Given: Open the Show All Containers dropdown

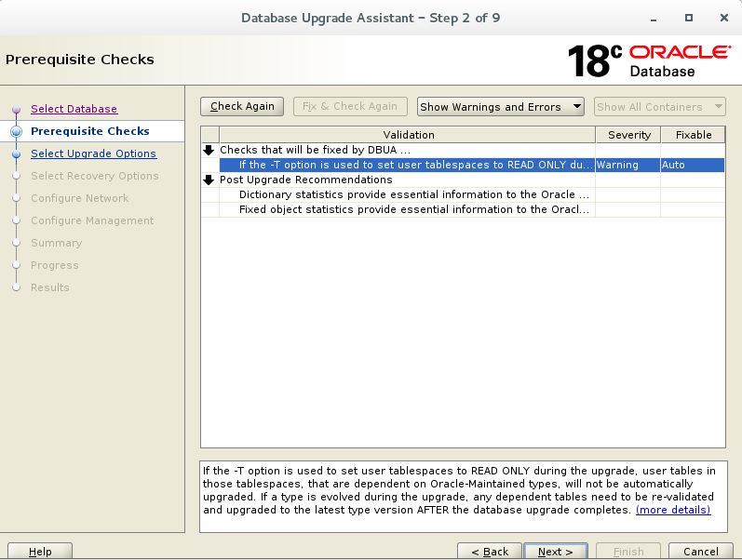Looking at the screenshot, I should coord(660,106).
